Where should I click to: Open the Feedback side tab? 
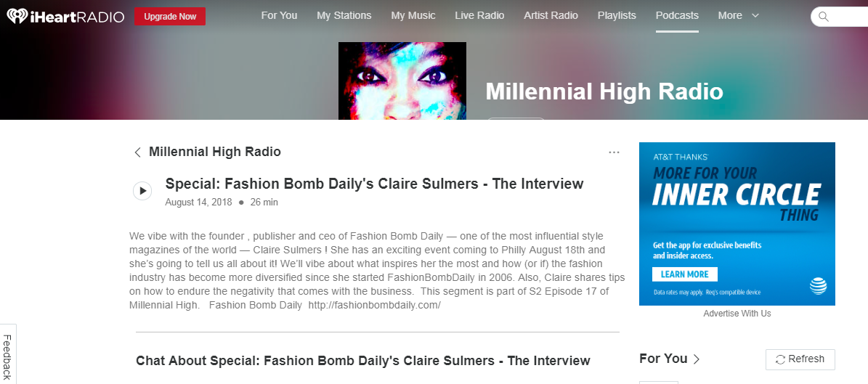point(7,354)
